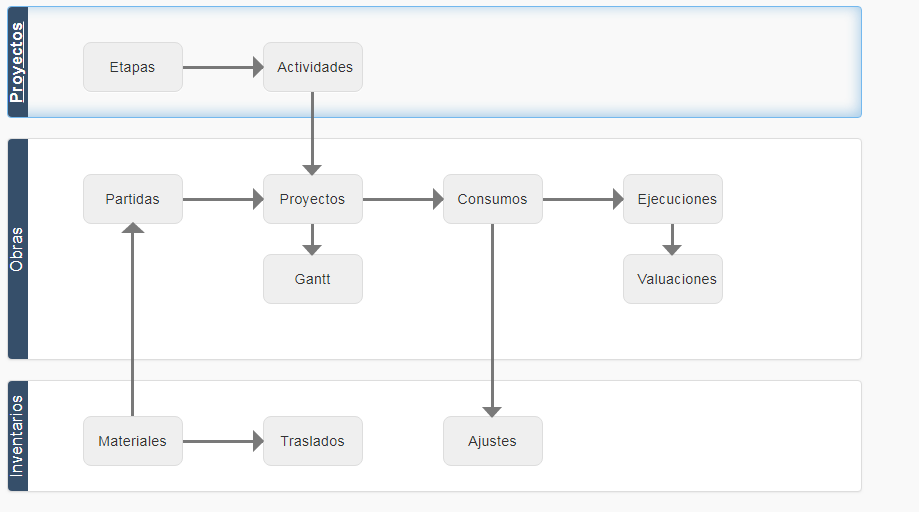The width and height of the screenshot is (919, 514).
Task: Open the Gantt chart box
Action: [313, 279]
